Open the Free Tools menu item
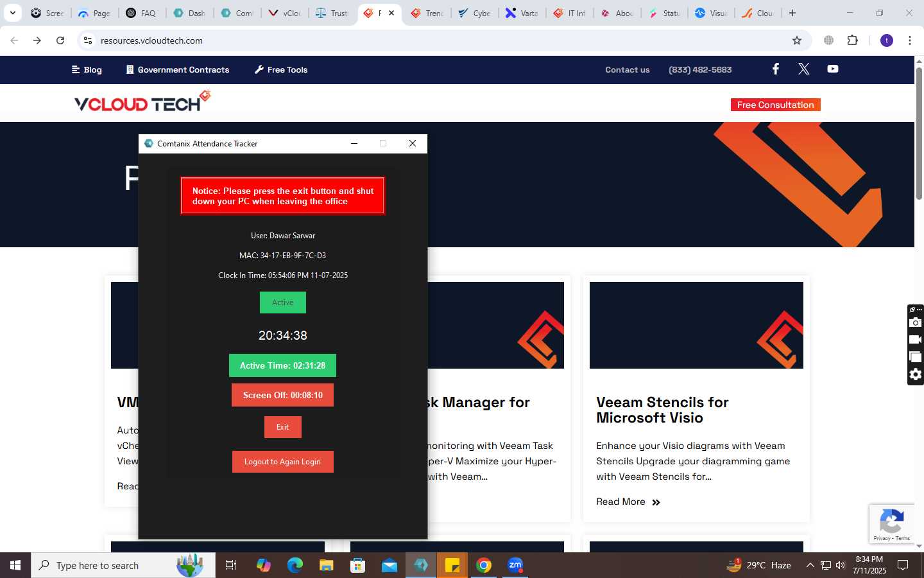This screenshot has height=578, width=924. [x=281, y=69]
